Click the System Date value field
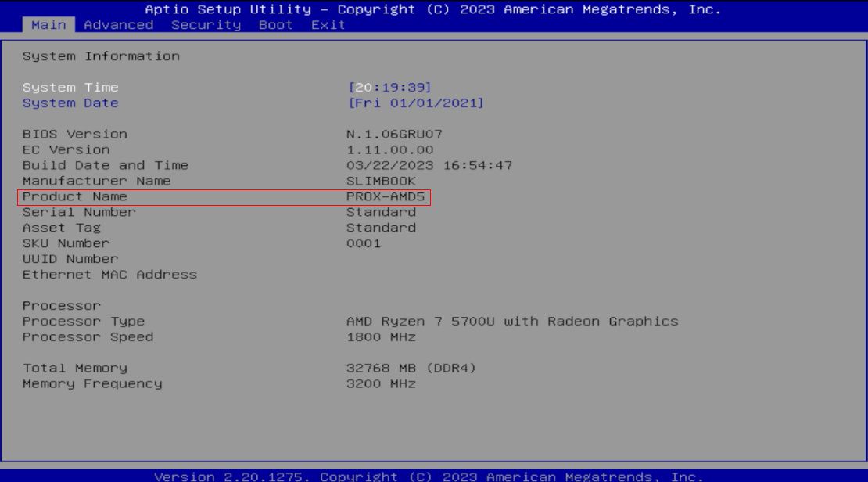Image resolution: width=868 pixels, height=482 pixels. [415, 103]
